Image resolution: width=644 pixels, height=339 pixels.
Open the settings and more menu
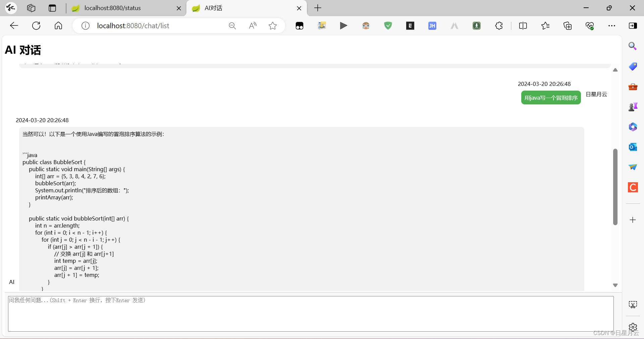pyautogui.click(x=612, y=26)
